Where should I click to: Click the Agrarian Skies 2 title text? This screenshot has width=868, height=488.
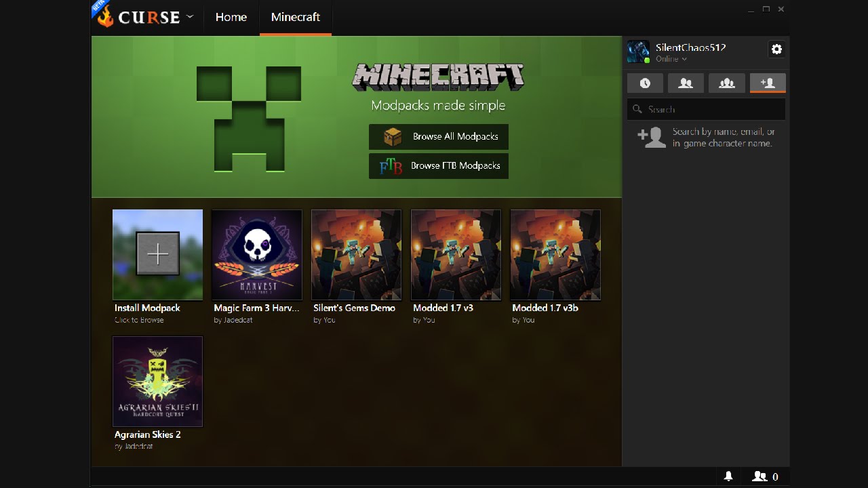pyautogui.click(x=148, y=434)
